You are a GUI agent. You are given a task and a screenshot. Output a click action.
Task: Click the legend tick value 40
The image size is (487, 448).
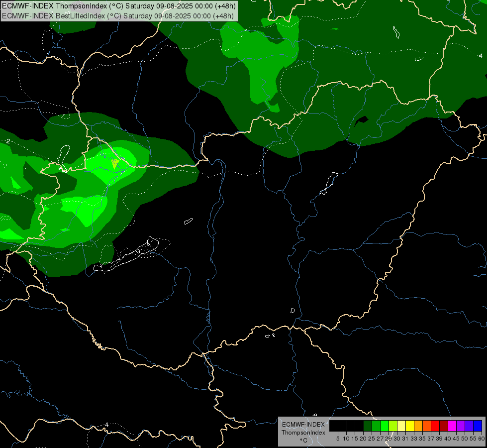(x=448, y=439)
